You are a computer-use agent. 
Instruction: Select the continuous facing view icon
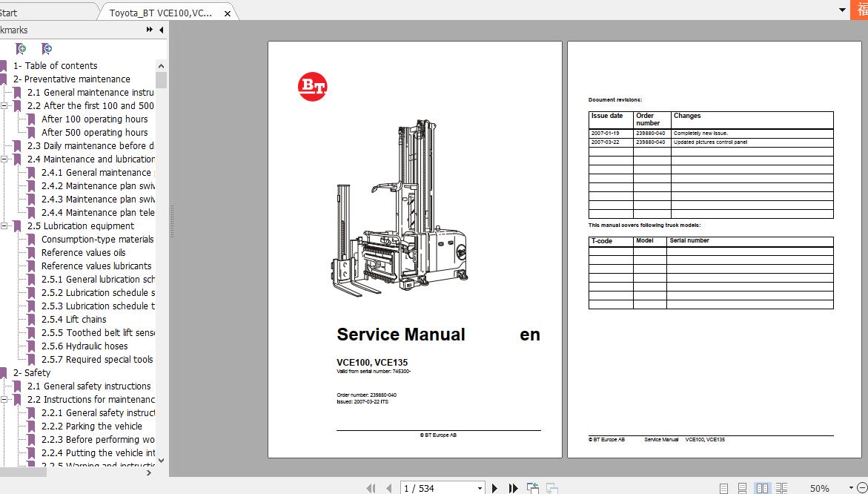782,487
